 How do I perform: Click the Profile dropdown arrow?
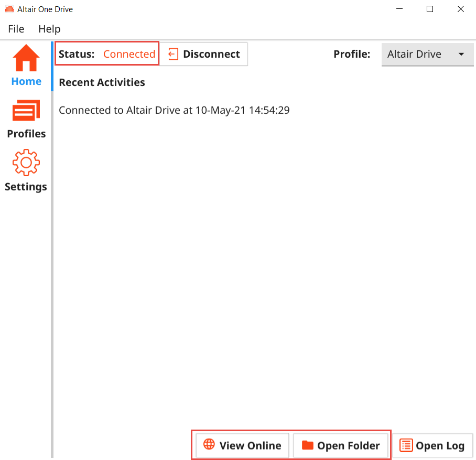pos(461,54)
